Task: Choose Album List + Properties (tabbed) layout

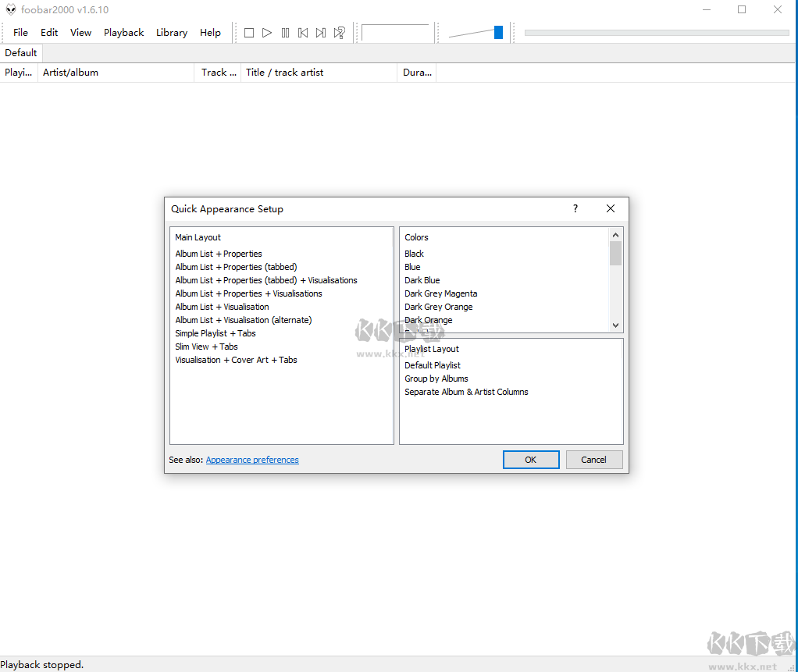Action: pos(236,267)
